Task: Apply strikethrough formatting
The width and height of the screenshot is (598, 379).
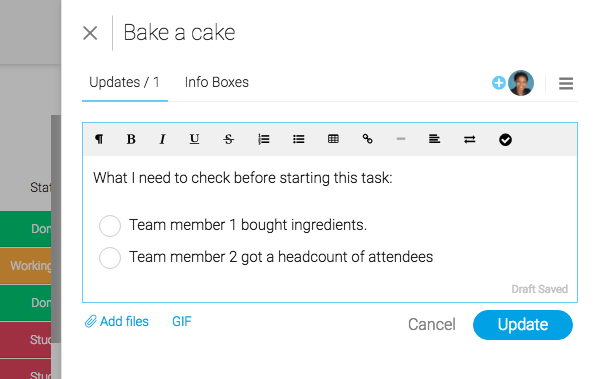Action: click(228, 139)
